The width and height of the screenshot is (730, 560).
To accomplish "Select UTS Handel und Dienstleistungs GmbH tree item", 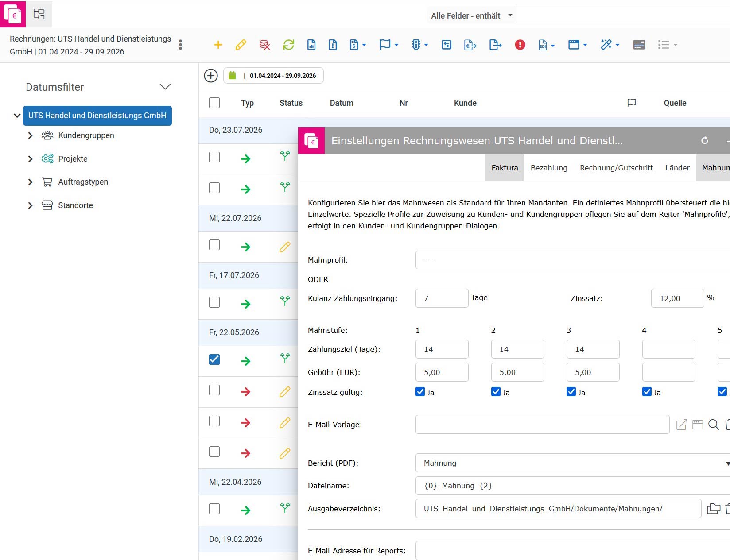I will (97, 116).
